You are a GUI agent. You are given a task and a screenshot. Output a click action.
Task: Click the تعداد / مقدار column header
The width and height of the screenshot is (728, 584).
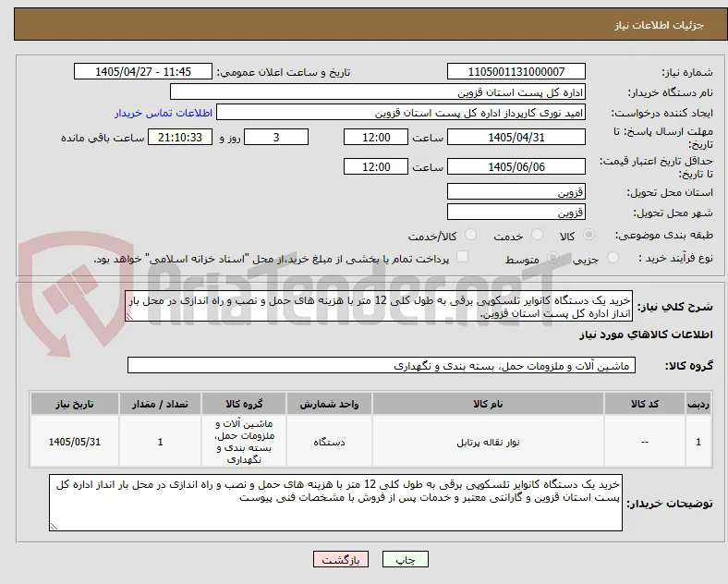[x=160, y=404]
